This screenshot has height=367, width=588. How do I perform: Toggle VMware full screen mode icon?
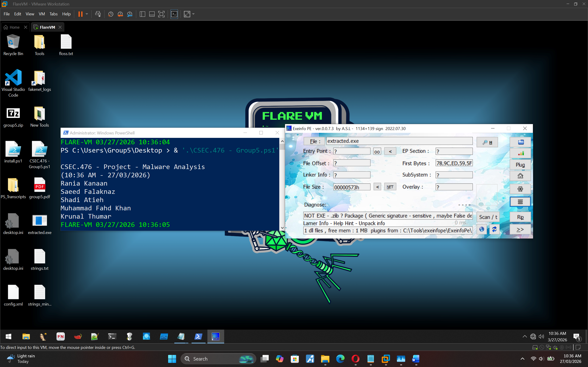click(161, 14)
